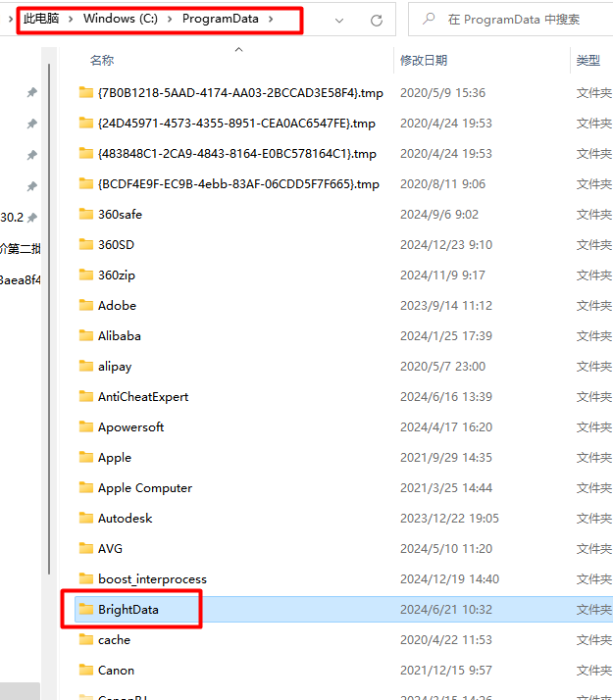This screenshot has width=613, height=700.
Task: Select the {BCDF4E9F-EC9B...}.tmp folder icon
Action: point(86,183)
